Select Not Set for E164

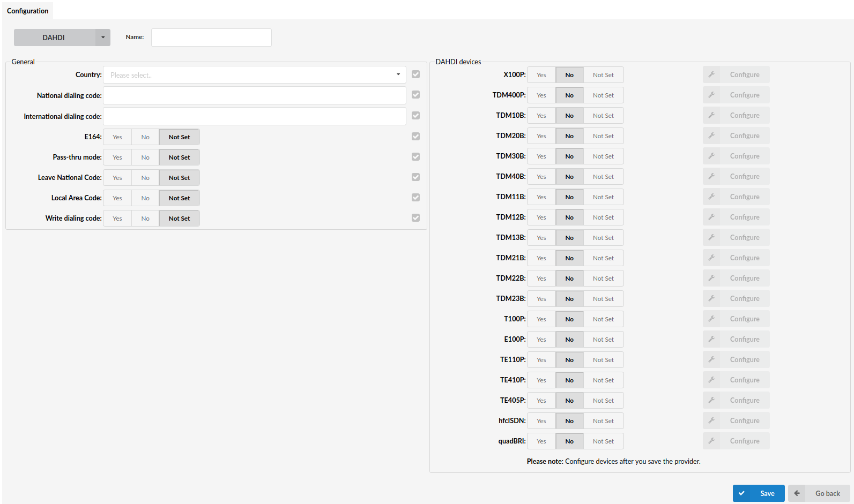point(179,137)
